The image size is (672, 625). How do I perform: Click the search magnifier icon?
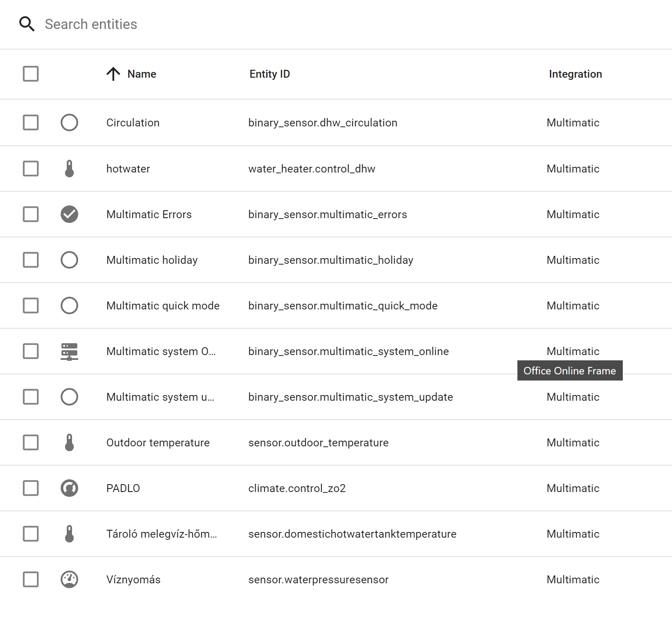27,24
